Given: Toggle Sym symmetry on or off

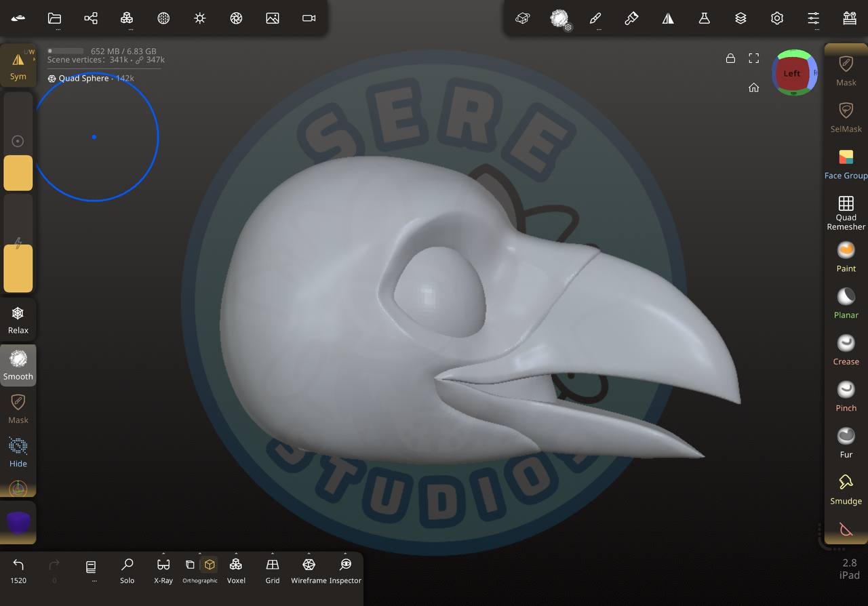Looking at the screenshot, I should coord(18,66).
